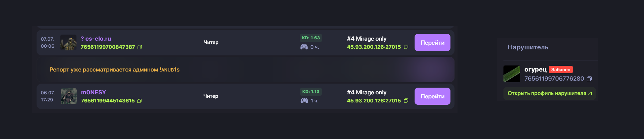Click the gamepad icon beside 1 ч.
The width and height of the screenshot is (644, 139).
(x=304, y=101)
